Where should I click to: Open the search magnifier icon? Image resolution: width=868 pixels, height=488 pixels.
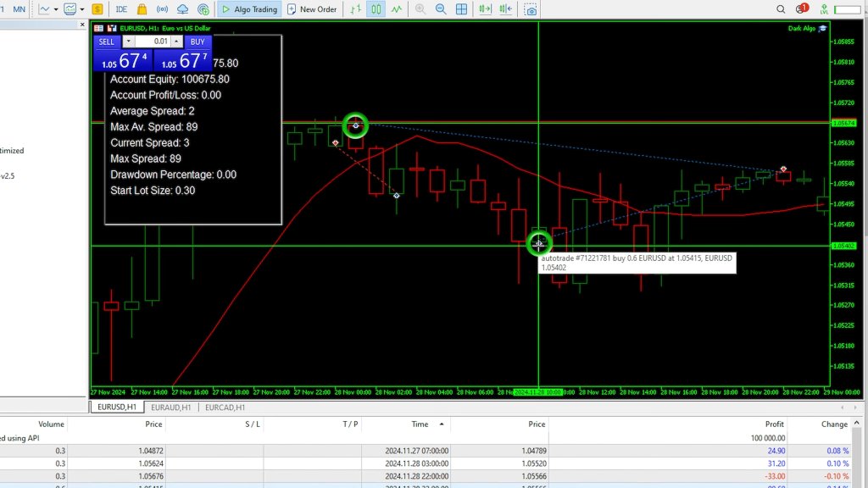[x=781, y=9]
